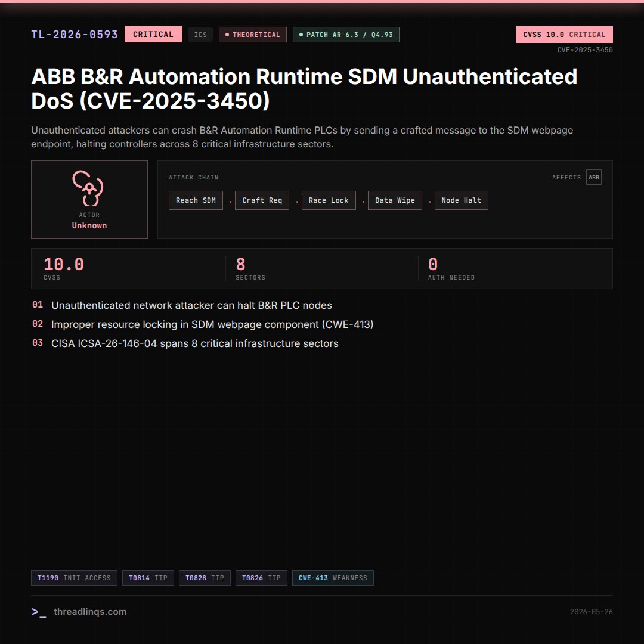Screen dimensions: 644x644
Task: Click the 2026-05-26 date in footer
Action: click(591, 612)
